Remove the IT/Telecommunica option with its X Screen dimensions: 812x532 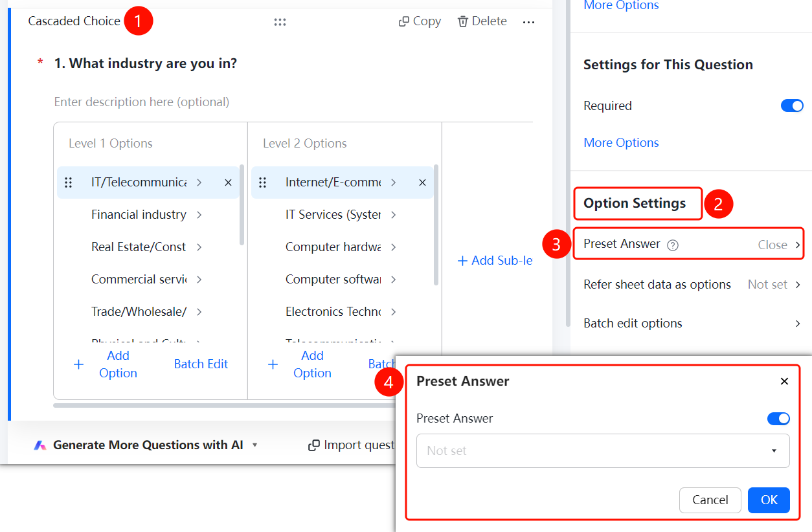coord(228,183)
